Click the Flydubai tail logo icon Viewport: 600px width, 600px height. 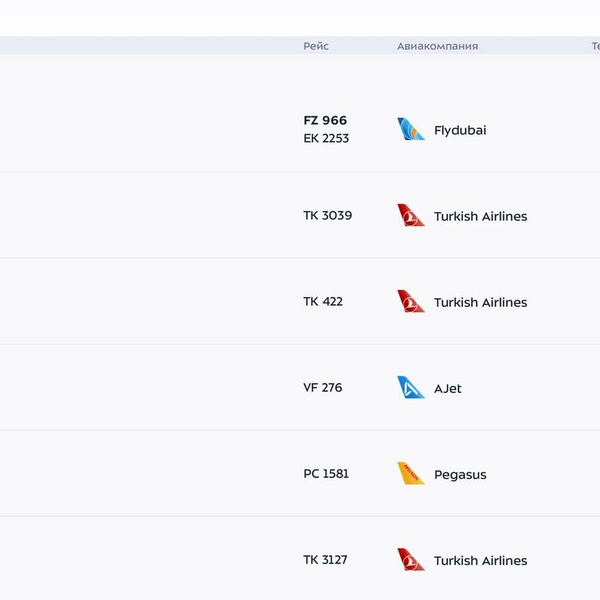click(x=411, y=129)
